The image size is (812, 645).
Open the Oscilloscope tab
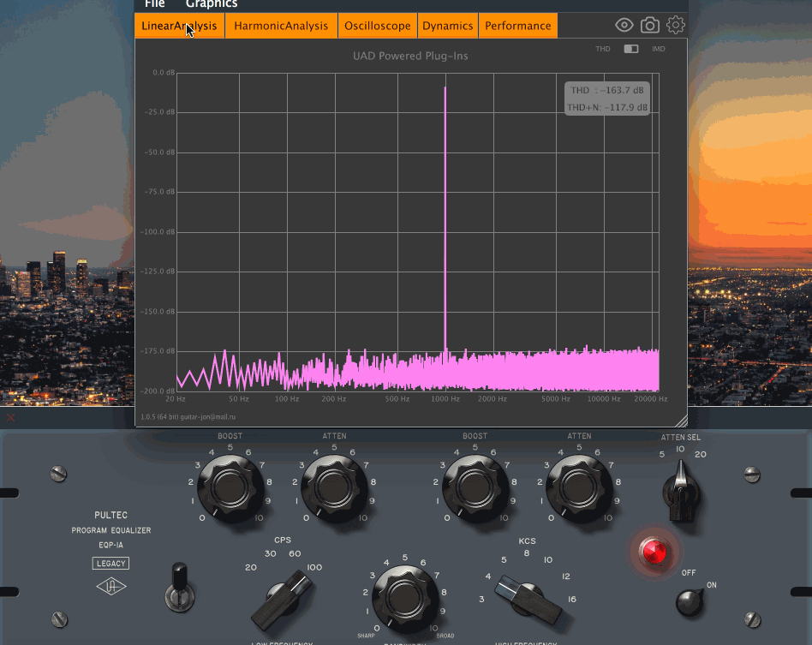(378, 26)
